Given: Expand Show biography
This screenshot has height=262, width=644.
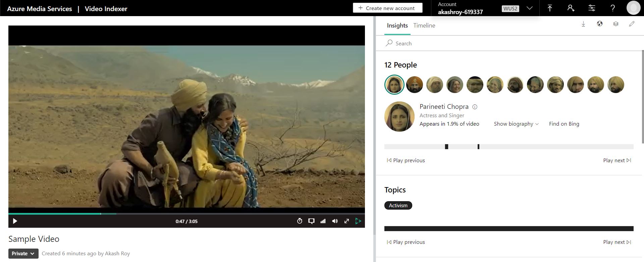Looking at the screenshot, I should [x=516, y=124].
